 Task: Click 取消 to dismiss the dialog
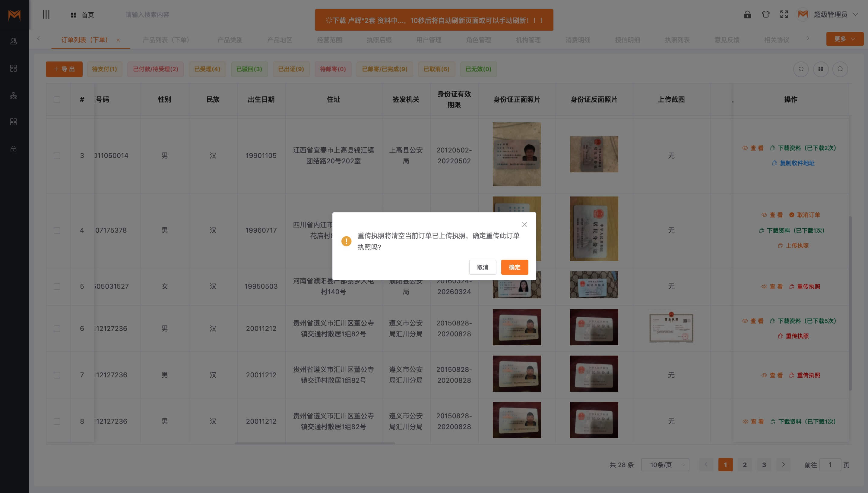click(x=482, y=268)
